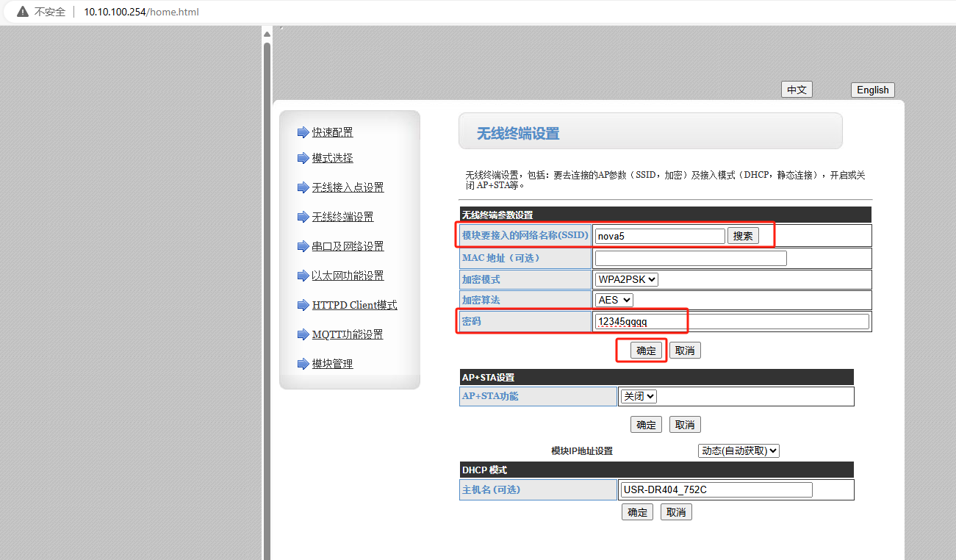Click the SSID field containing nova5
The height and width of the screenshot is (560, 956).
pos(660,236)
